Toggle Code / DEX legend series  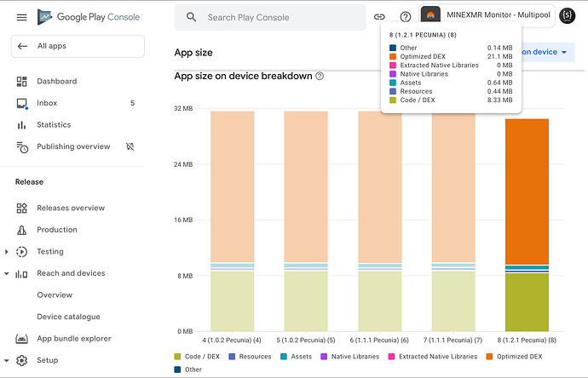tap(197, 357)
